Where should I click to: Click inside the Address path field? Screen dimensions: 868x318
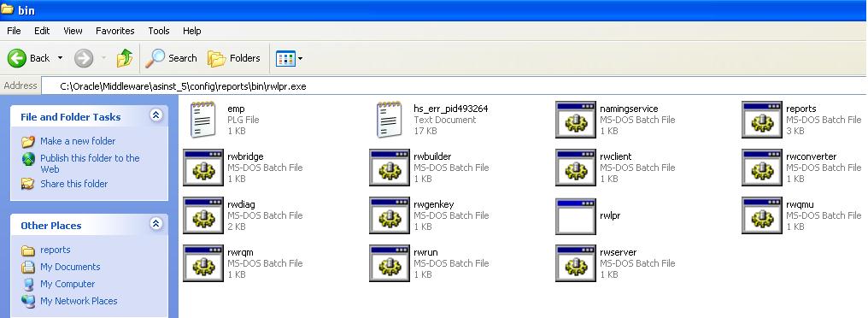point(454,86)
